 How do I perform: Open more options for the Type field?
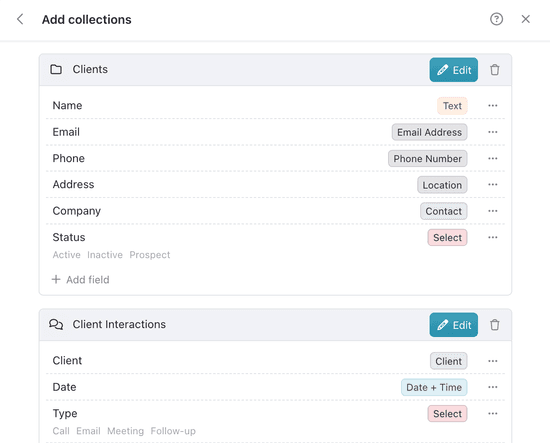point(492,414)
